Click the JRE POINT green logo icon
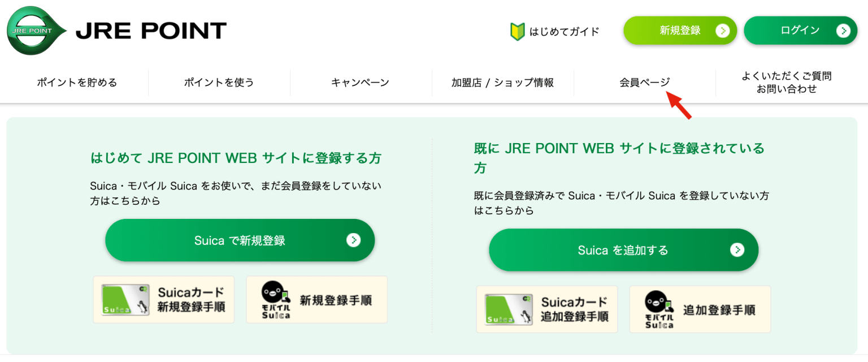Image resolution: width=868 pixels, height=362 pixels. point(37,31)
